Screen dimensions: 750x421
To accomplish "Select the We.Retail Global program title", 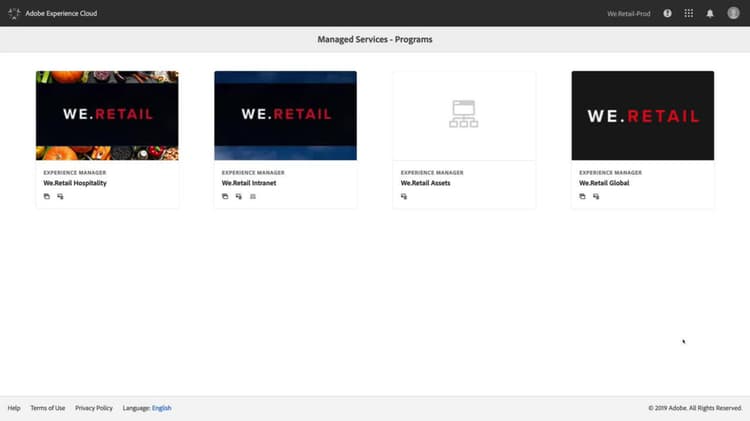I will pos(604,183).
